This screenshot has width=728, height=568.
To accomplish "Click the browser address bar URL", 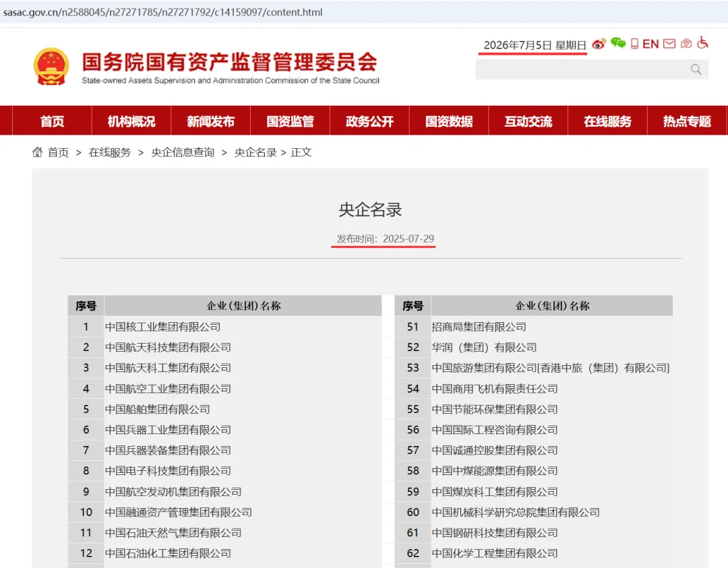I will [x=162, y=12].
